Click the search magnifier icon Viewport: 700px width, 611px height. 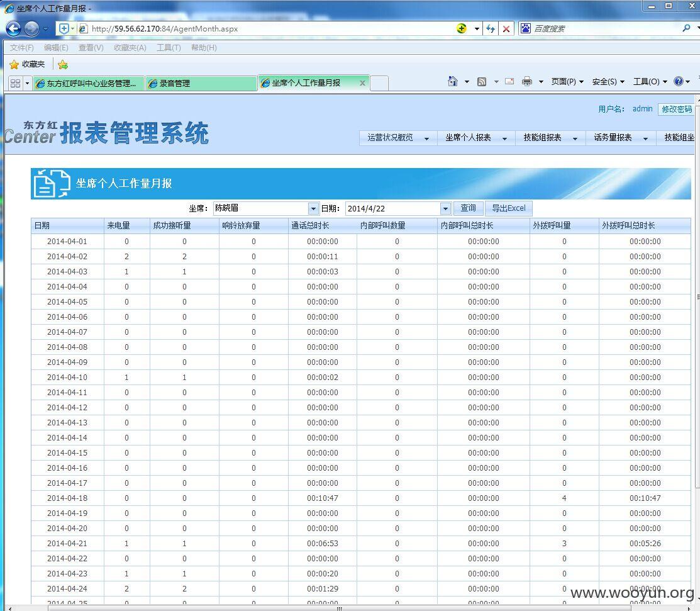click(x=686, y=28)
